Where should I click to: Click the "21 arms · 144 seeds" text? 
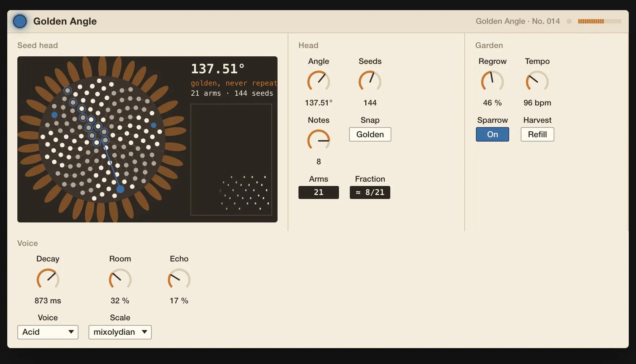(232, 93)
